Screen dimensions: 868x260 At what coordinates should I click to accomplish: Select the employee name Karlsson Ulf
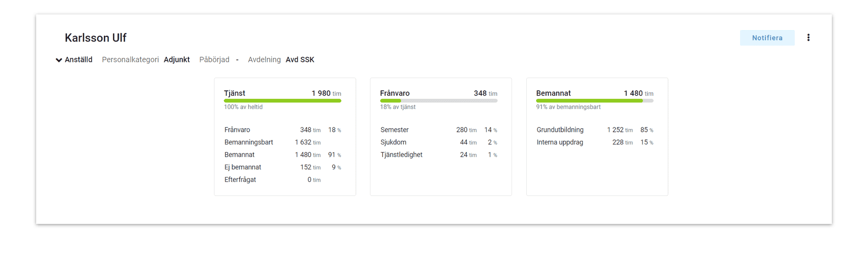95,37
